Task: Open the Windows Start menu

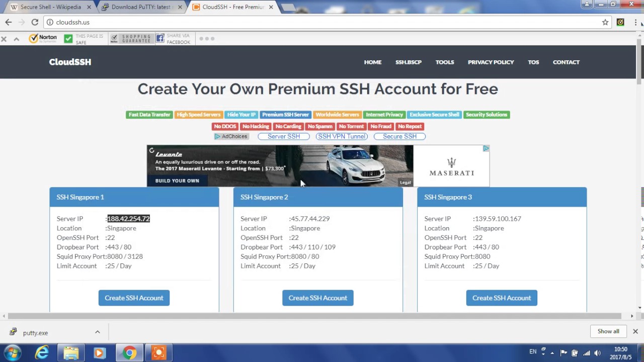Action: coord(13,352)
